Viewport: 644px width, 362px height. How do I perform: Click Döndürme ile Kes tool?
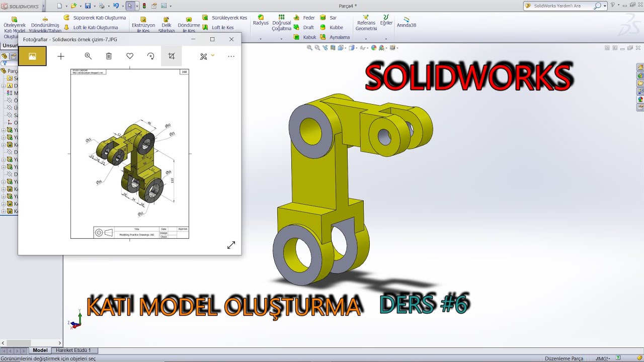click(x=189, y=25)
